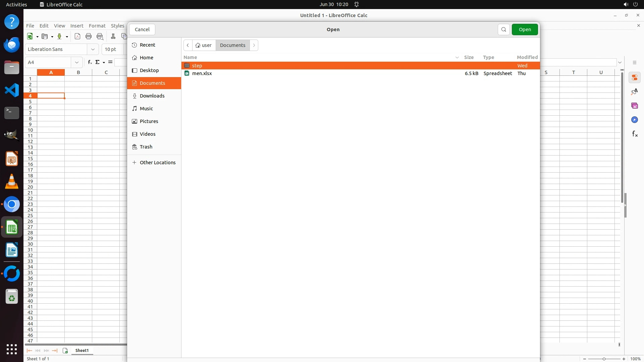Image resolution: width=644 pixels, height=362 pixels.
Task: Click the Cut scissors icon
Action: 113,37
